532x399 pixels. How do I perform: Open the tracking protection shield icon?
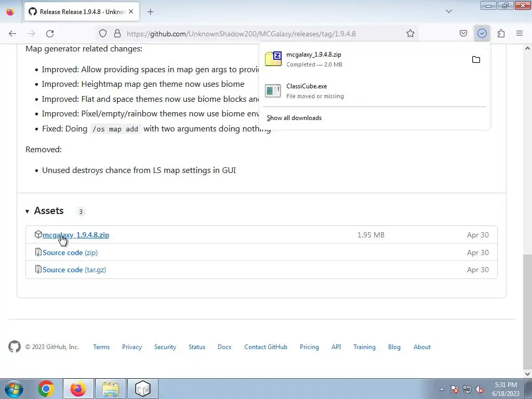[x=103, y=34]
